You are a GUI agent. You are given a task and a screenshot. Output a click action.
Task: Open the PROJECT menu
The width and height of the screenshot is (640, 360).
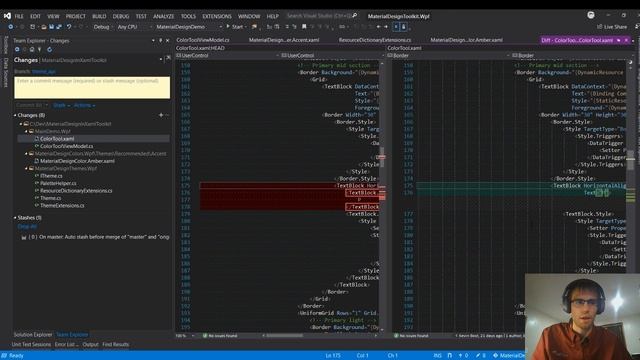tap(76, 16)
